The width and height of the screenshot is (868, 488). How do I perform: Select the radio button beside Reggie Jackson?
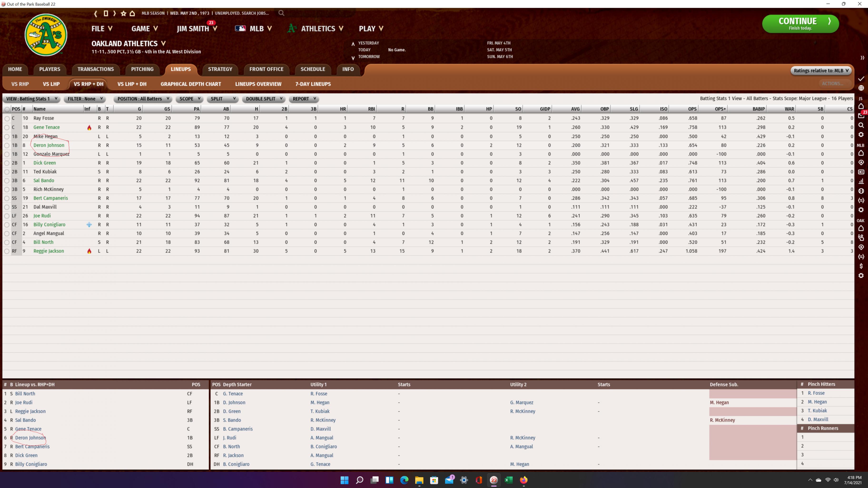tap(7, 251)
